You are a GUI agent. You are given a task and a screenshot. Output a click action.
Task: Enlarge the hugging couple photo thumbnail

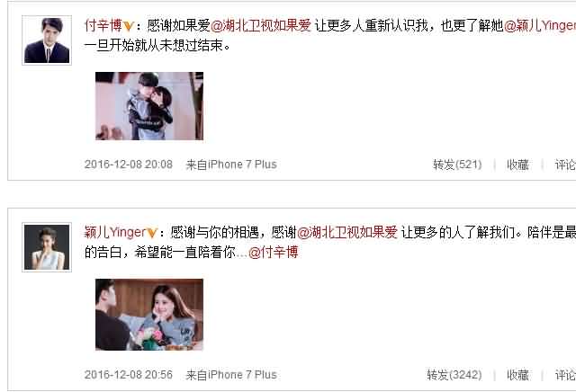click(x=149, y=106)
